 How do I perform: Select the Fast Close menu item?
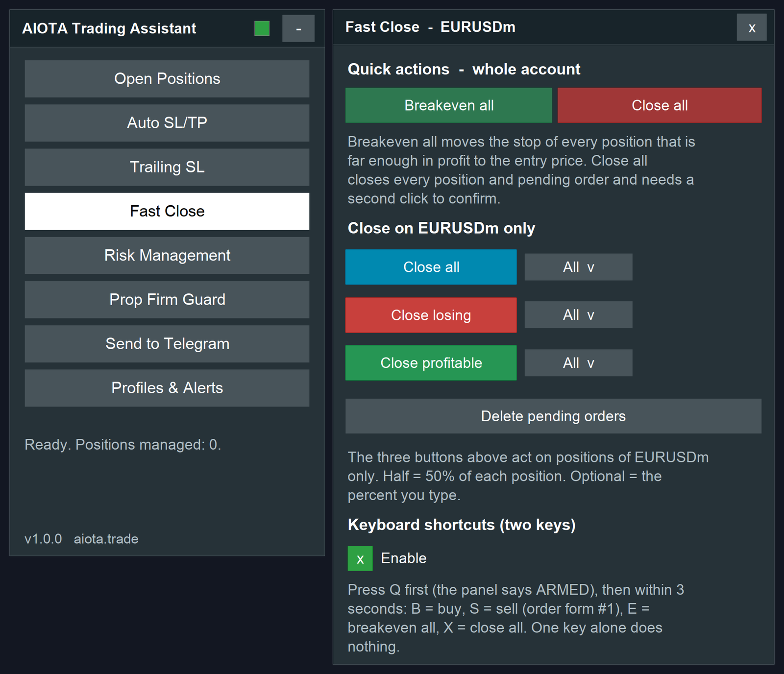point(167,211)
